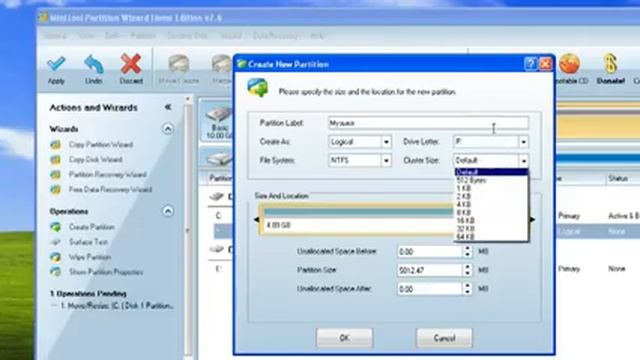Click the Unallocated Space After field
This screenshot has width=640, height=360.
tap(430, 289)
